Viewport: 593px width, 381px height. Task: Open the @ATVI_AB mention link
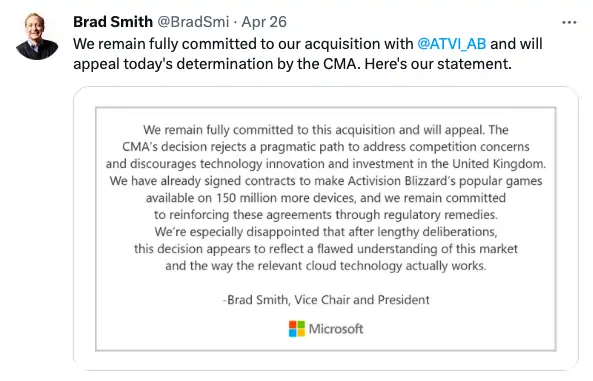pyautogui.click(x=452, y=44)
